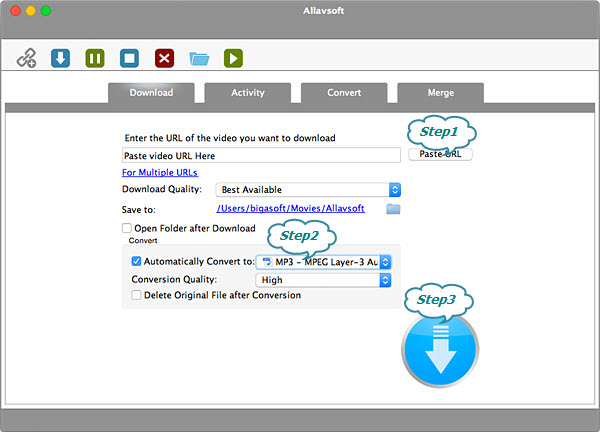Start download with the big blue arrow button
This screenshot has height=432, width=600.
[440, 349]
